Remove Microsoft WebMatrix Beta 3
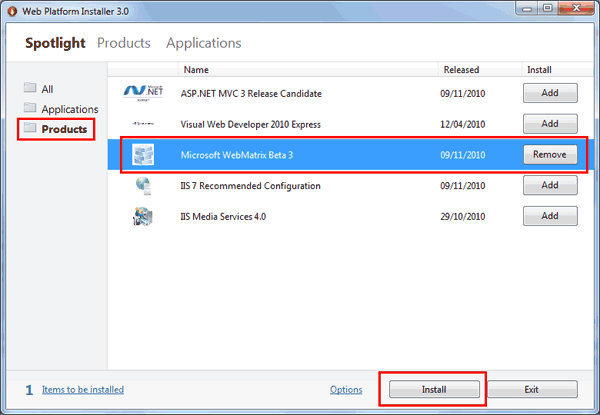 coord(550,155)
